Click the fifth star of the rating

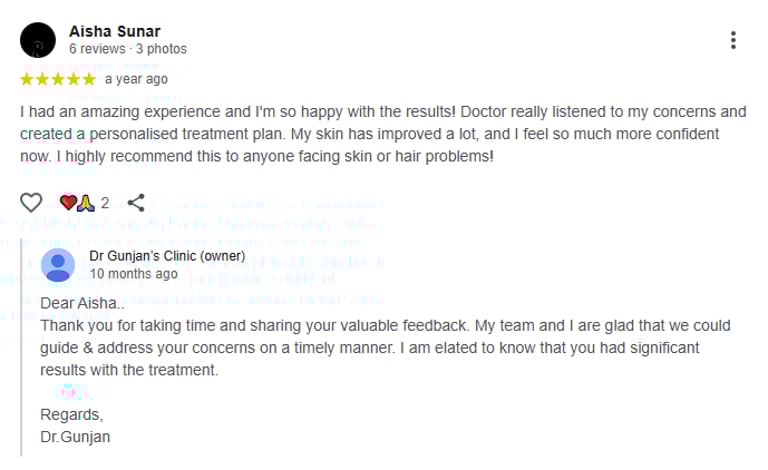(x=89, y=79)
